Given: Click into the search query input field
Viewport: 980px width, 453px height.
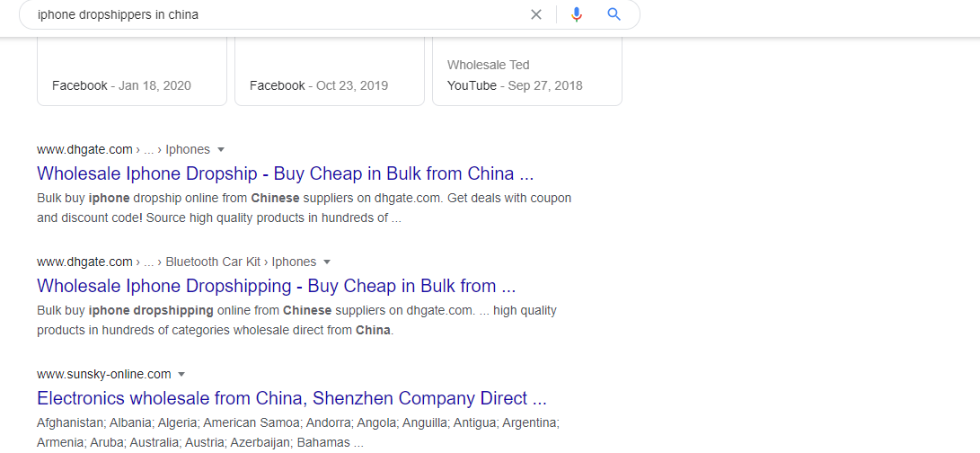Looking at the screenshot, I should point(275,14).
